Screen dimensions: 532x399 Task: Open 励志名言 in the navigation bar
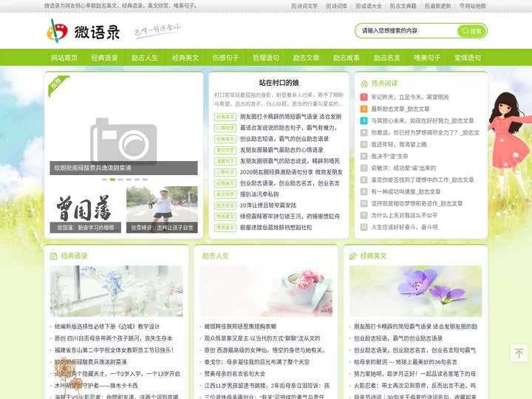tap(387, 58)
